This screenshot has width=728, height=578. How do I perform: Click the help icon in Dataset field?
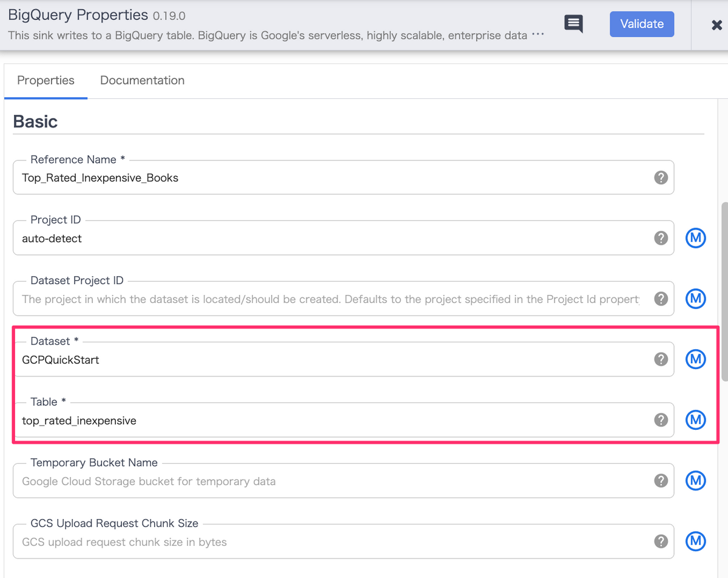pyautogui.click(x=661, y=359)
